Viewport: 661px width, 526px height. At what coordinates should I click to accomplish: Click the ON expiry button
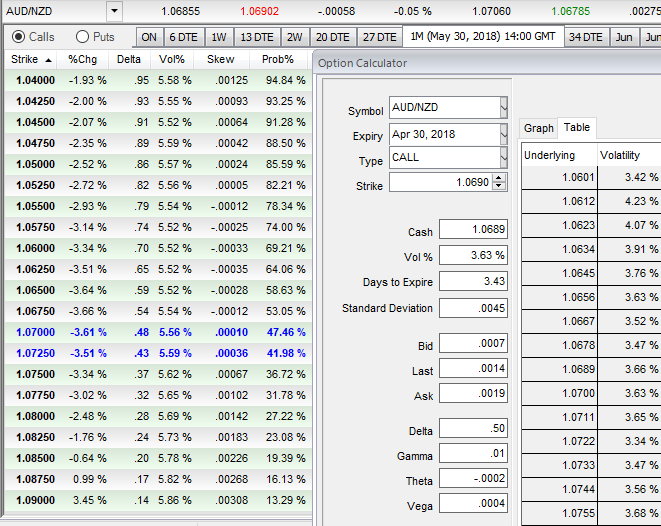(149, 37)
